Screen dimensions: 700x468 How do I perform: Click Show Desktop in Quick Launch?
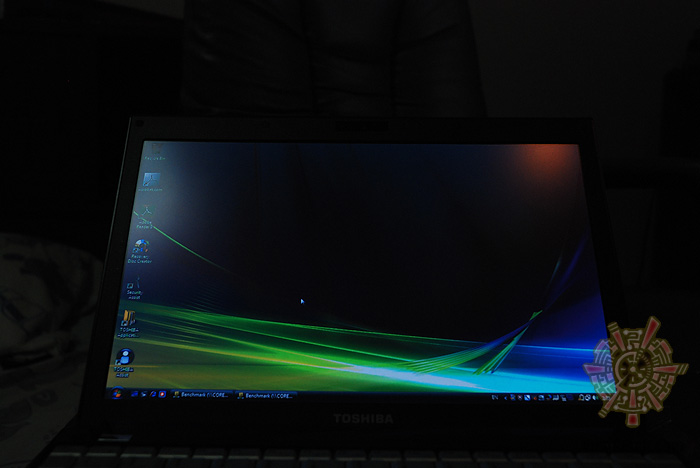[x=134, y=394]
